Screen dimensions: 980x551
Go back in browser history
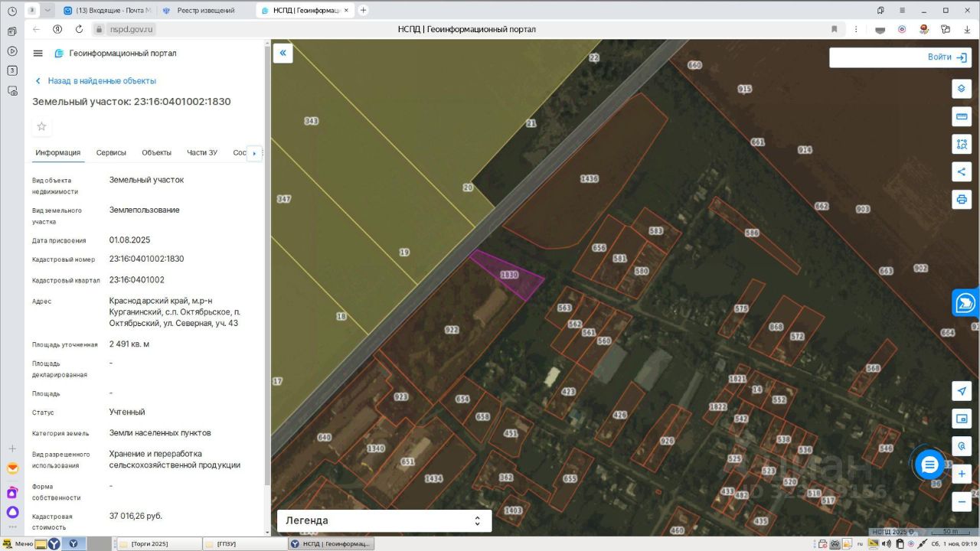click(36, 29)
